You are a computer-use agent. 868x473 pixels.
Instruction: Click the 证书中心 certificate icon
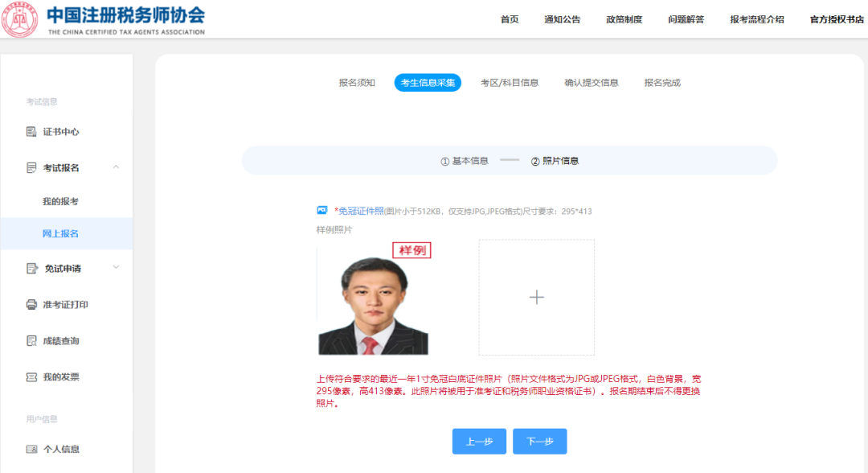[31, 132]
